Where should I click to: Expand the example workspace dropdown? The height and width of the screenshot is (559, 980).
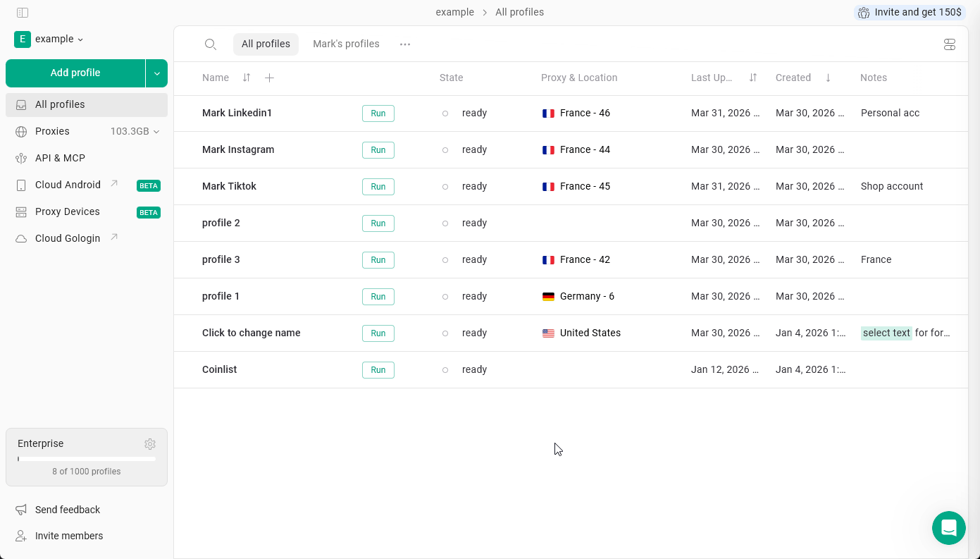click(x=59, y=39)
